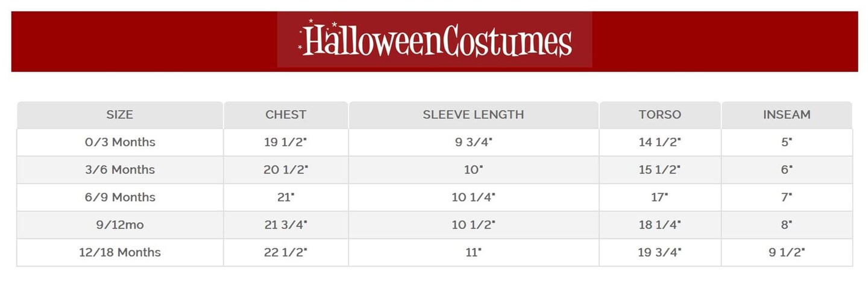
Task: Click the TORSO column header
Action: click(x=659, y=114)
